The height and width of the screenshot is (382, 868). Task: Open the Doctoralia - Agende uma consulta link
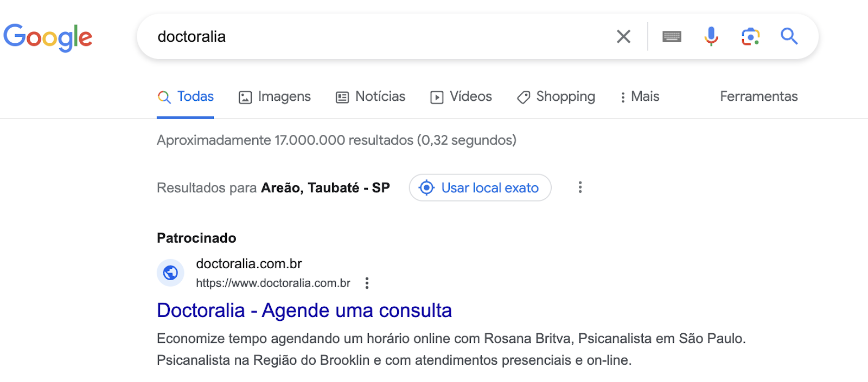pyautogui.click(x=304, y=310)
